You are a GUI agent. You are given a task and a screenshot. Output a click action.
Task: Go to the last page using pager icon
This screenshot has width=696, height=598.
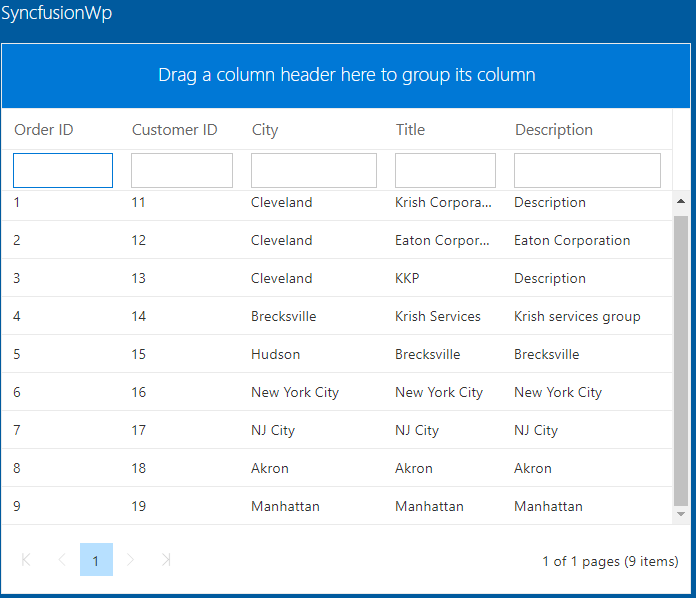(x=166, y=560)
